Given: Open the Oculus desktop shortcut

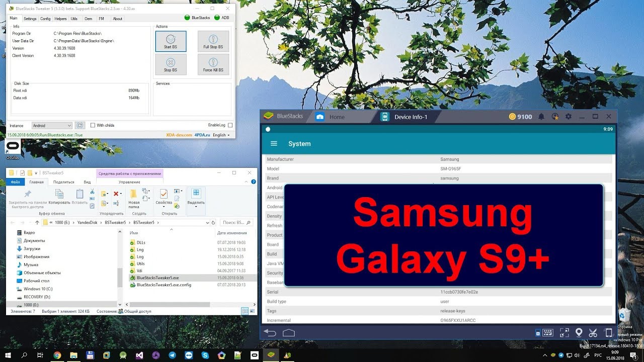Looking at the screenshot, I should (x=13, y=149).
